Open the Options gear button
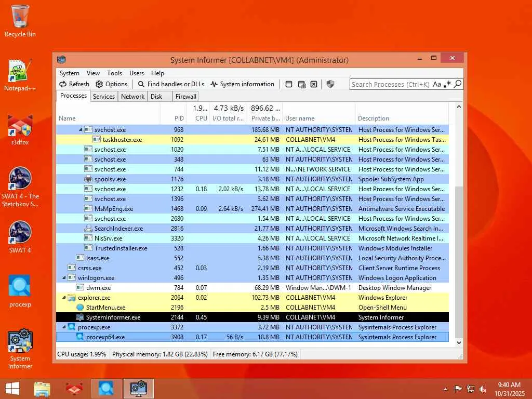Screen dimensions: 532x399 point(112,84)
